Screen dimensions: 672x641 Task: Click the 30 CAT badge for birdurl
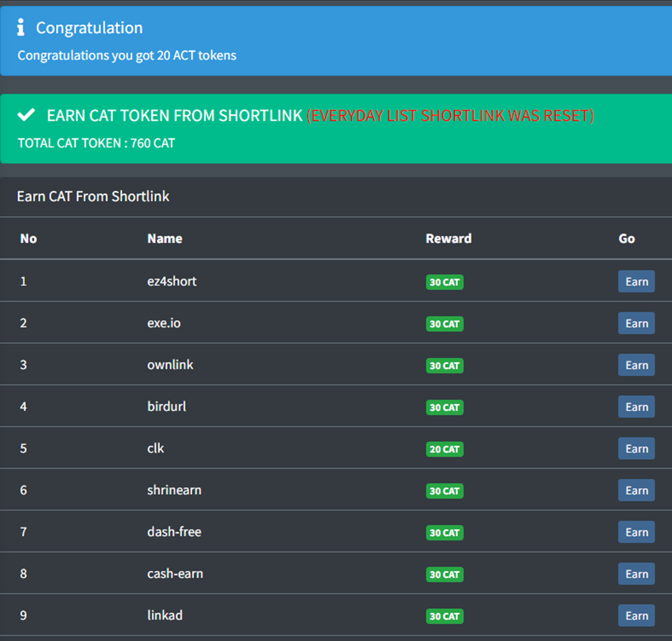pyautogui.click(x=445, y=407)
